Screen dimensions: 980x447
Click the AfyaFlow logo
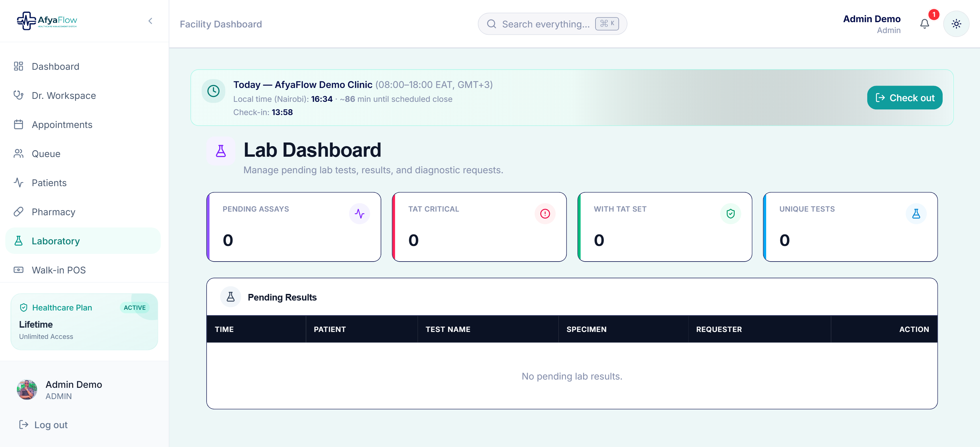[47, 20]
